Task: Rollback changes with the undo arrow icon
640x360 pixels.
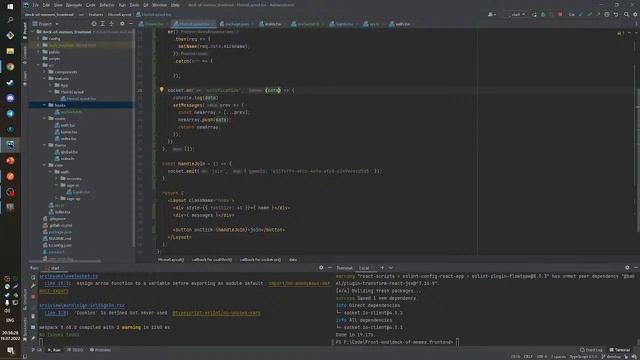Action: (616, 14)
